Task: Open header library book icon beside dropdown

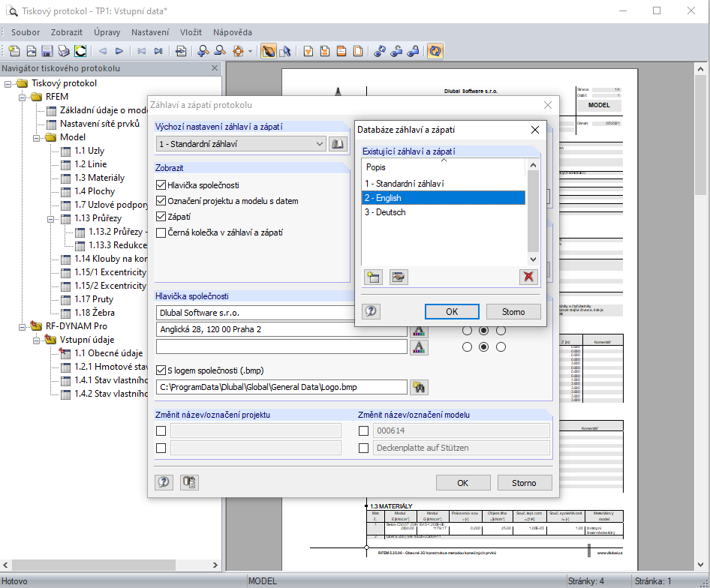Action: click(x=338, y=144)
